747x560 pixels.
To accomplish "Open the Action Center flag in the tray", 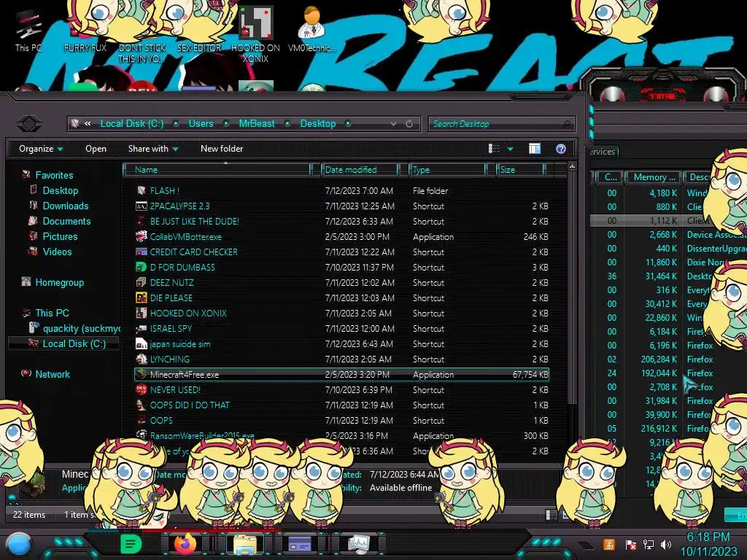I will click(x=631, y=544).
